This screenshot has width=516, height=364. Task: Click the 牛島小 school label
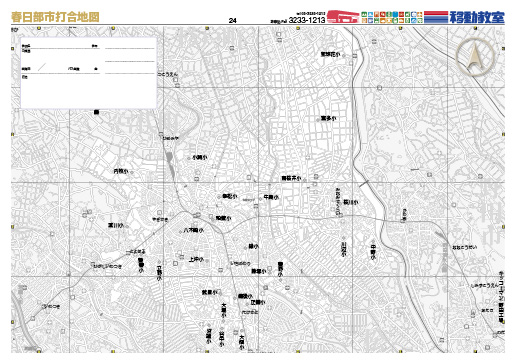[x=271, y=197]
